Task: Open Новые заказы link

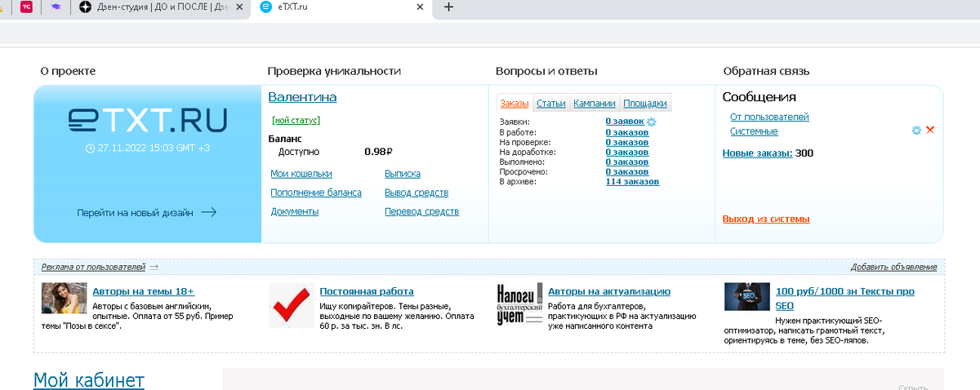Action: pyautogui.click(x=757, y=153)
